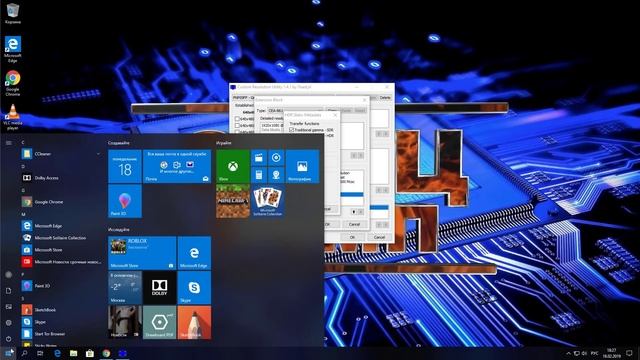
Task: Open Microsoft Edge on taskbar
Action: tap(58, 353)
